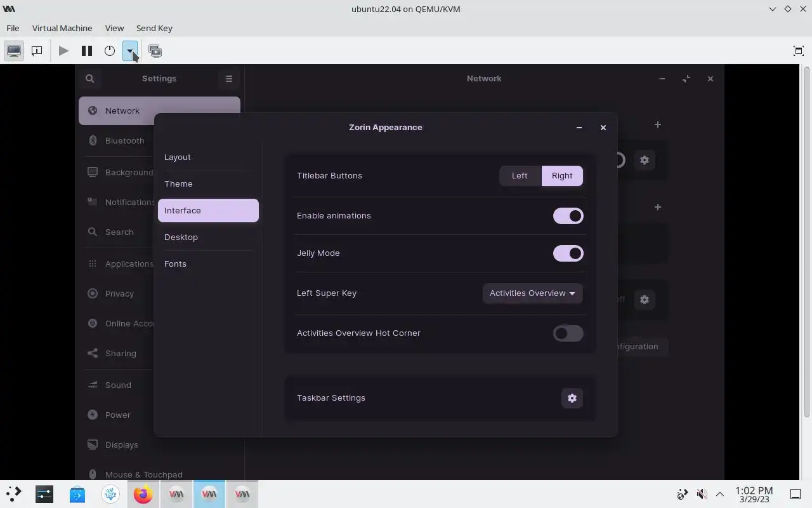The image size is (812, 508).
Task: Open the Send Key menu
Action: tap(154, 28)
